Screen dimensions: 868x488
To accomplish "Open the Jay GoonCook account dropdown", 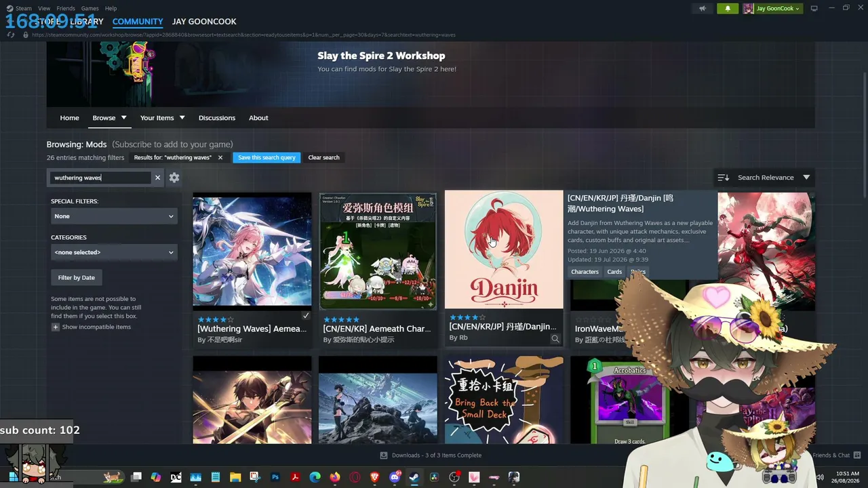I will [x=772, y=8].
